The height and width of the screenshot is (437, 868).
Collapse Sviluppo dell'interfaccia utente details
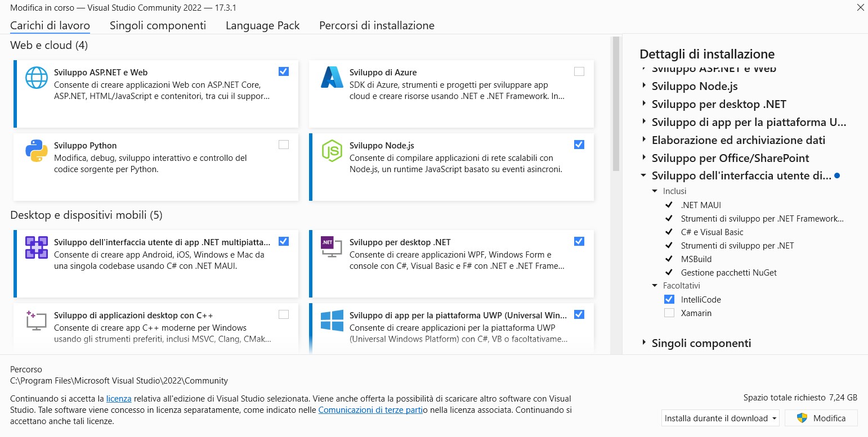pyautogui.click(x=644, y=175)
